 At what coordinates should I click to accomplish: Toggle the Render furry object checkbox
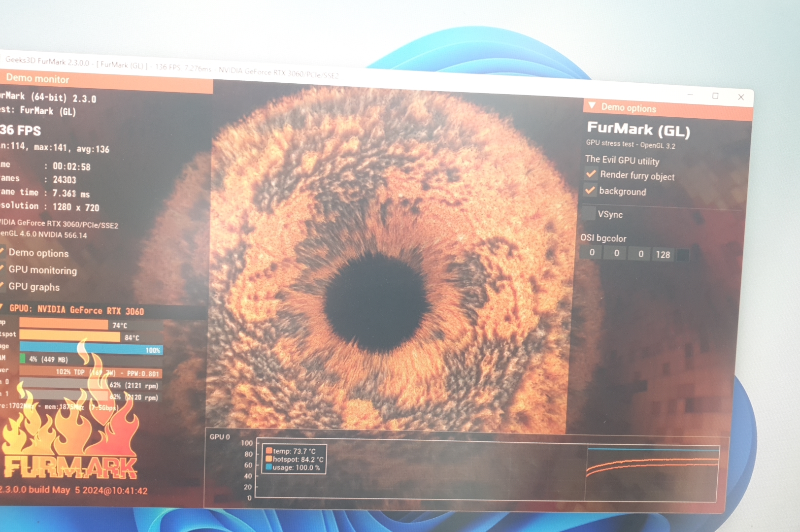[x=591, y=174]
